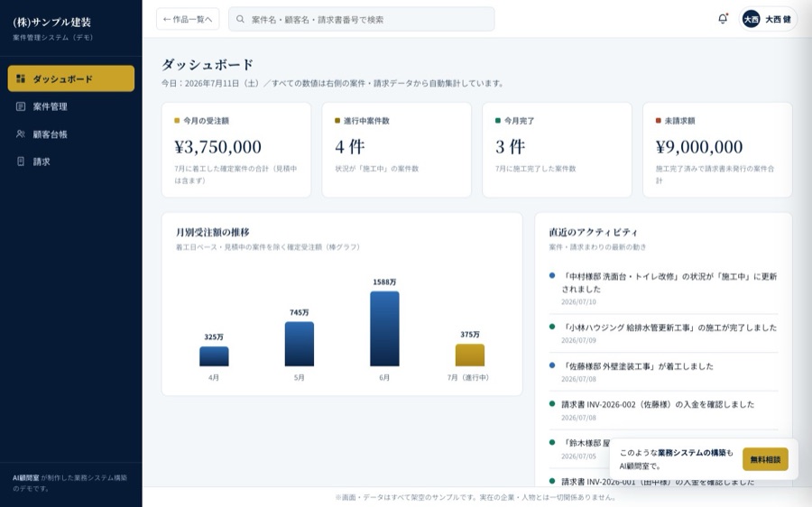
Task: Click the 顧客台帳 people icon
Action: click(x=21, y=134)
